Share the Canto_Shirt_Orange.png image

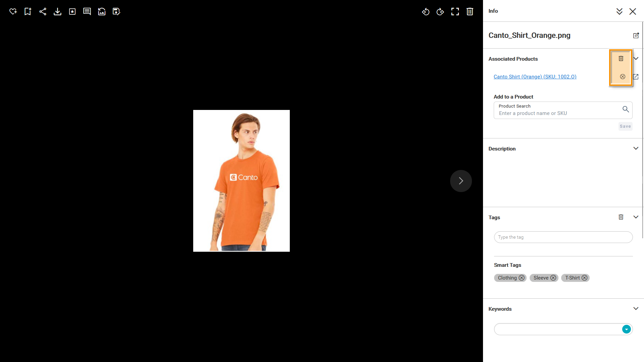click(43, 11)
